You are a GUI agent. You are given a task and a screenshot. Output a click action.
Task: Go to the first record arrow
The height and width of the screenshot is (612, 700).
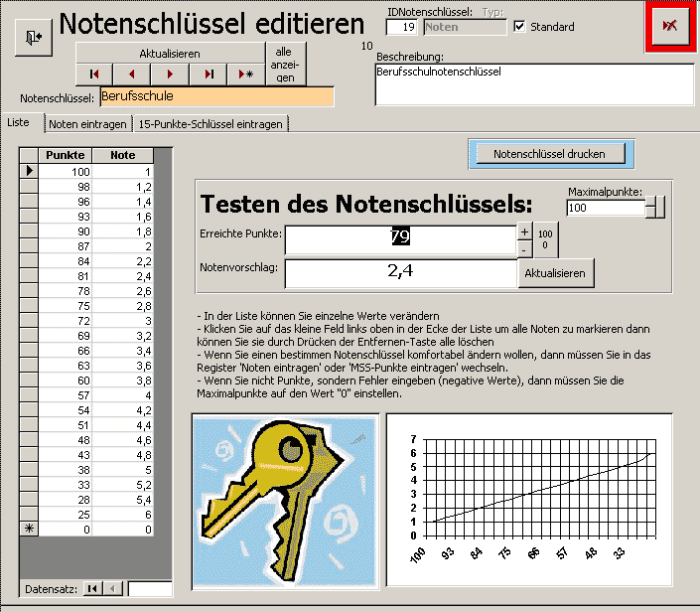tap(94, 75)
